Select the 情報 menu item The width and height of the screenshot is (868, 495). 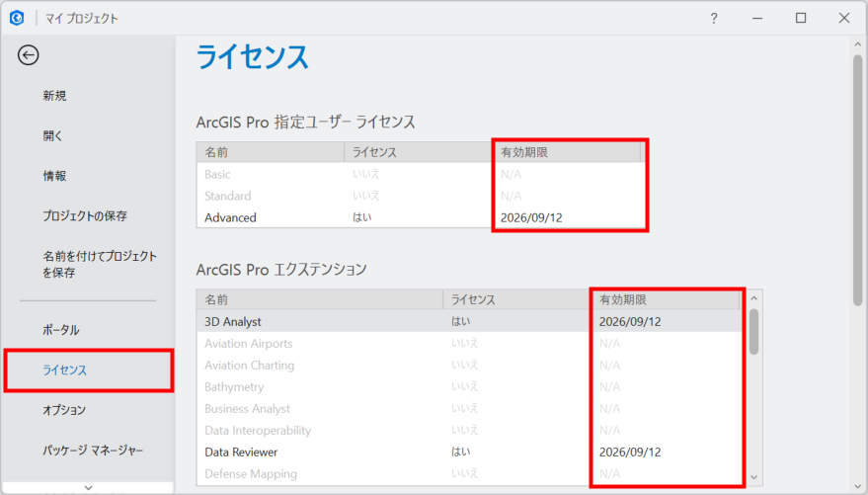point(54,176)
